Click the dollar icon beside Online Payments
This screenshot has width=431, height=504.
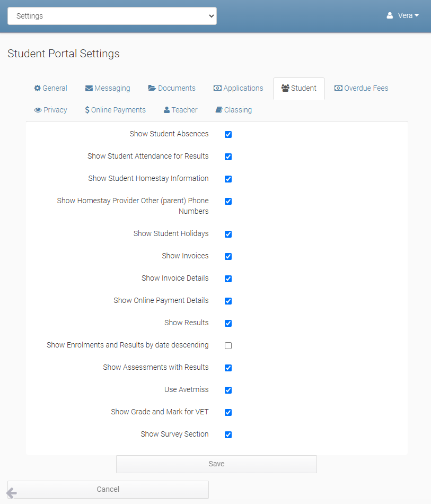point(87,110)
